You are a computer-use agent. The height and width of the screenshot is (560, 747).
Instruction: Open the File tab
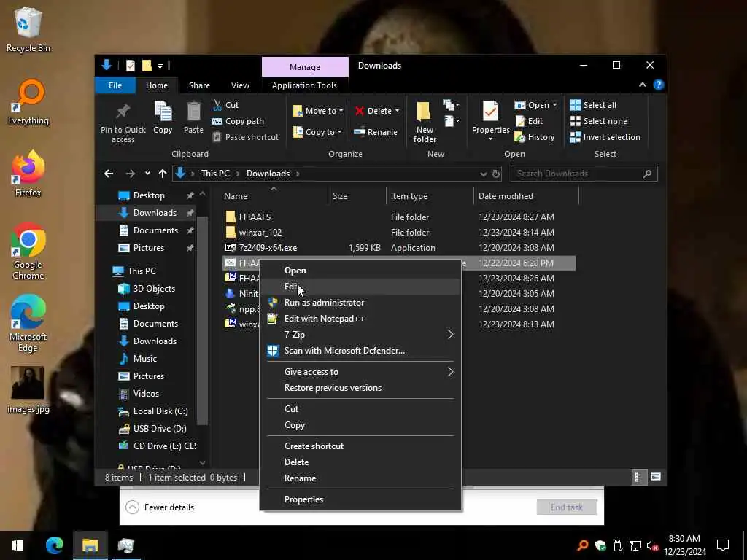115,85
